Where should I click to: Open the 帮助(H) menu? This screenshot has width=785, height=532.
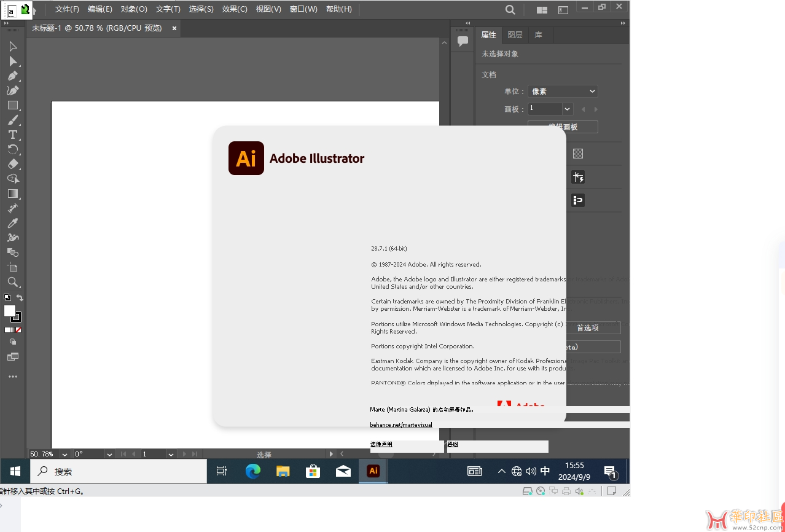point(338,9)
